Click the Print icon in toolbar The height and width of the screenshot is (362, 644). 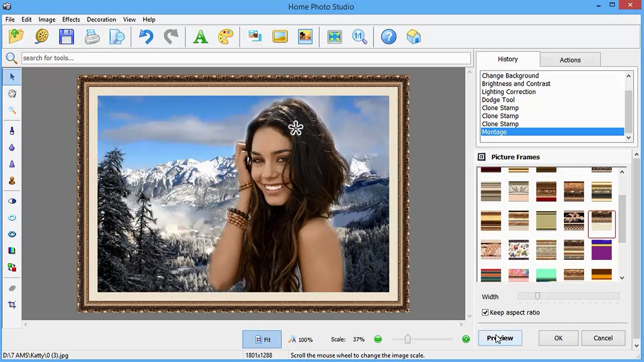click(x=92, y=37)
